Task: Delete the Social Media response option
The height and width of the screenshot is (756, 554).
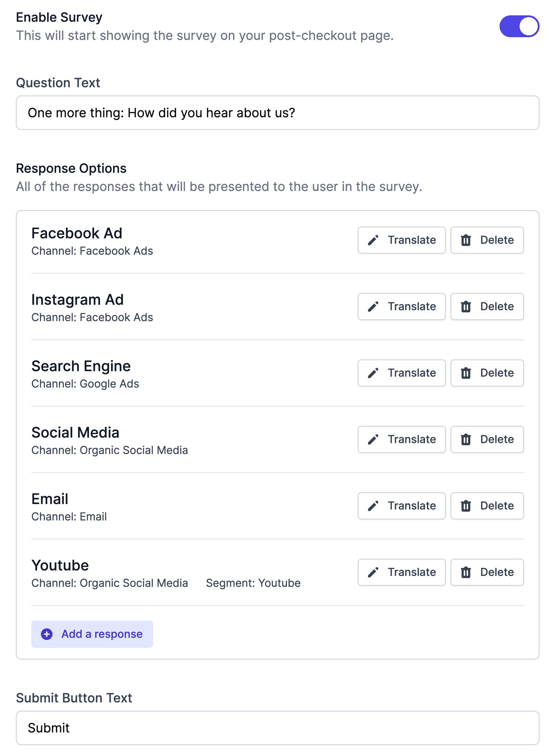Action: tap(487, 439)
